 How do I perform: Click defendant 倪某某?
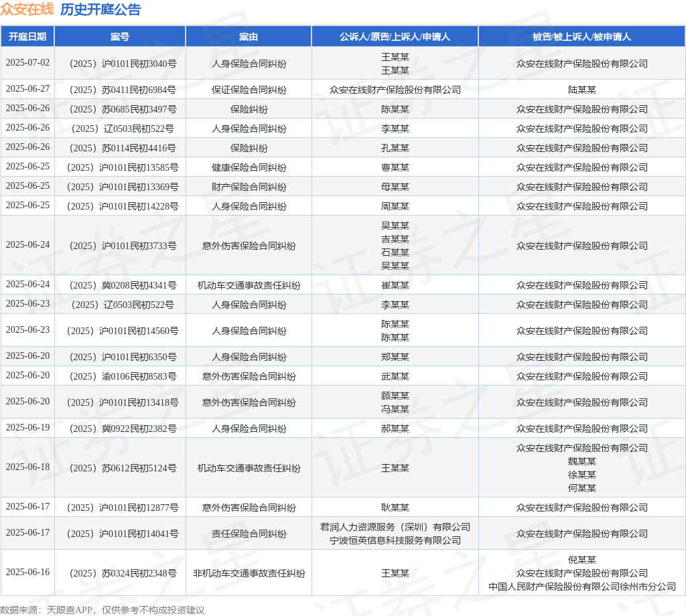(582, 560)
